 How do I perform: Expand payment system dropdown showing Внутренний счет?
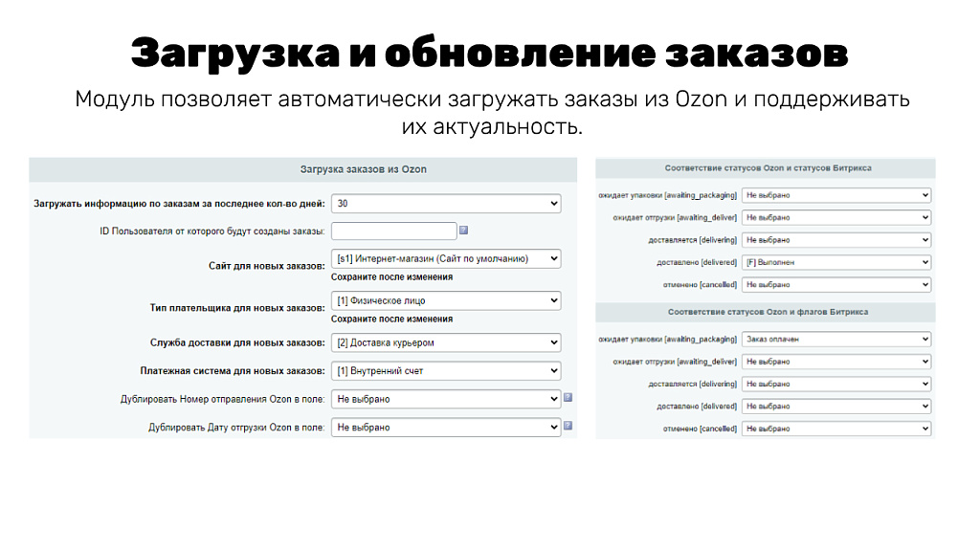[x=445, y=370]
